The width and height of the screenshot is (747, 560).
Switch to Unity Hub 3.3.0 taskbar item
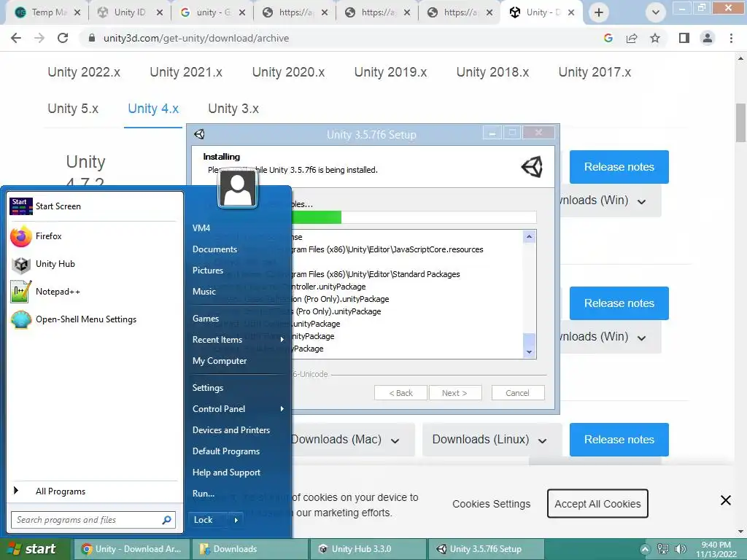(x=368, y=549)
